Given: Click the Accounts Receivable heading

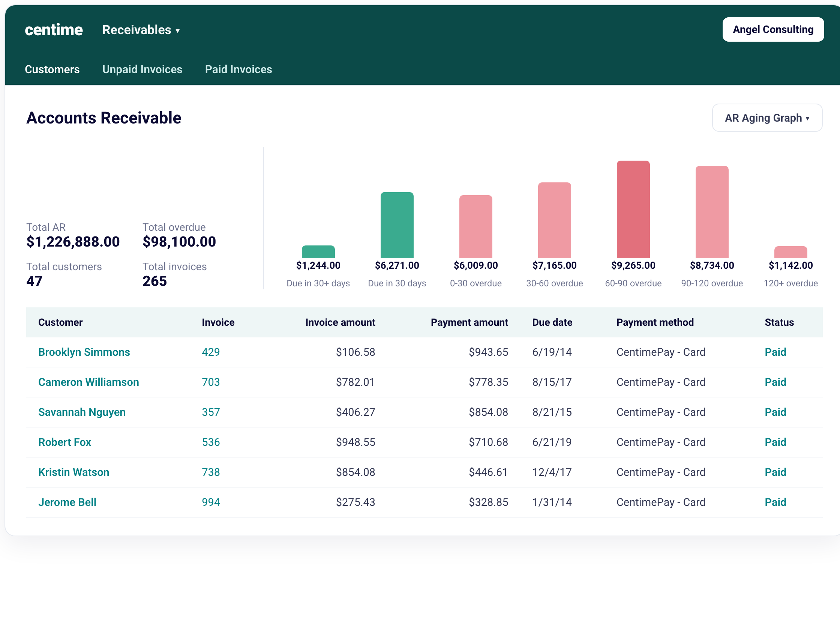Looking at the screenshot, I should pyautogui.click(x=104, y=118).
